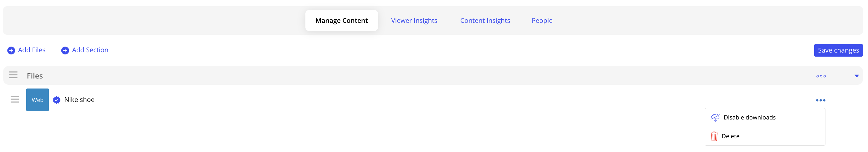Click the Web thumbnail for Nike shoe

click(x=38, y=100)
